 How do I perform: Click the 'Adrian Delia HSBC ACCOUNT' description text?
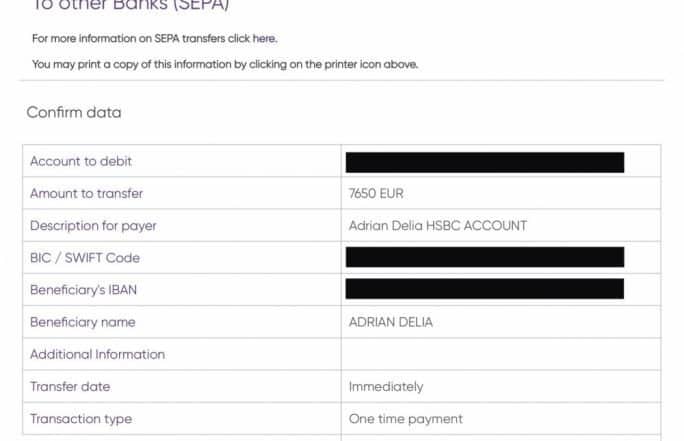tap(437, 226)
